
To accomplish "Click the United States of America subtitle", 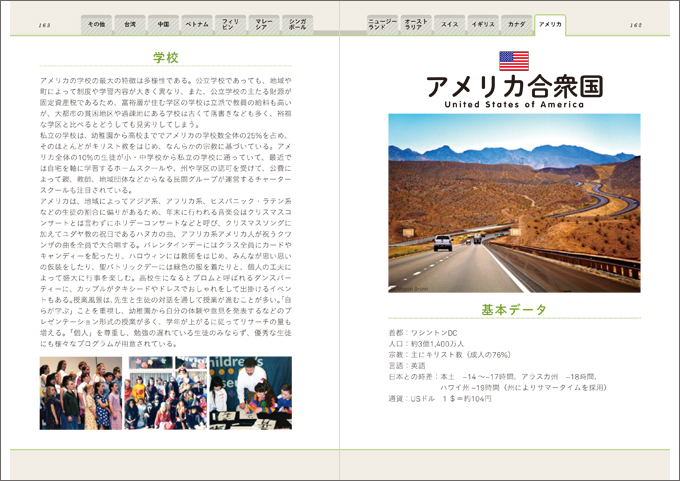I will pos(514,105).
